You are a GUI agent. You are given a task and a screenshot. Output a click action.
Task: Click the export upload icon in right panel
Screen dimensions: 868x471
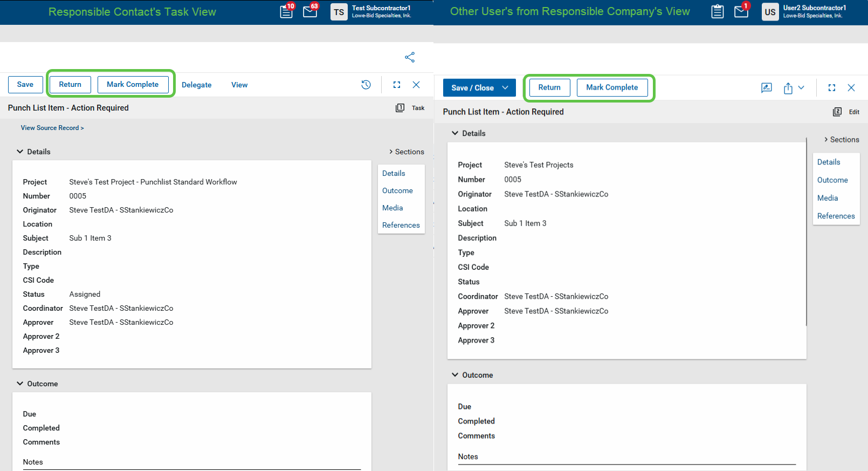[x=788, y=88]
